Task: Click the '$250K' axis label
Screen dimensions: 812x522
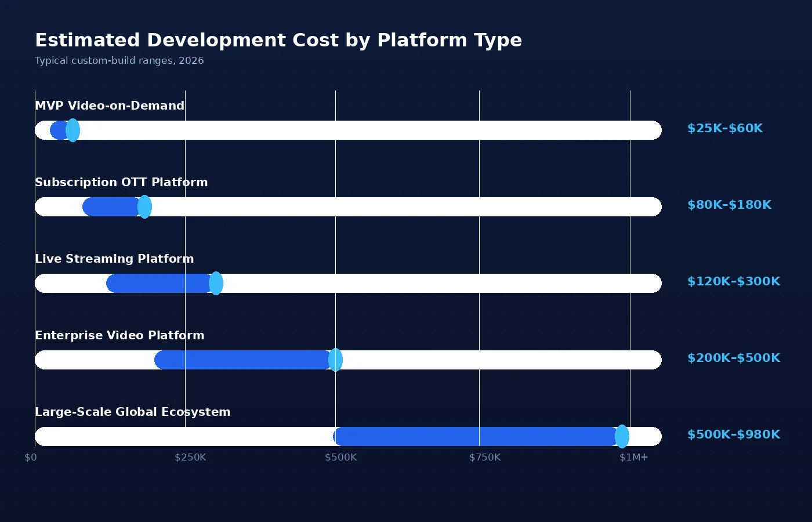Action: click(x=190, y=458)
